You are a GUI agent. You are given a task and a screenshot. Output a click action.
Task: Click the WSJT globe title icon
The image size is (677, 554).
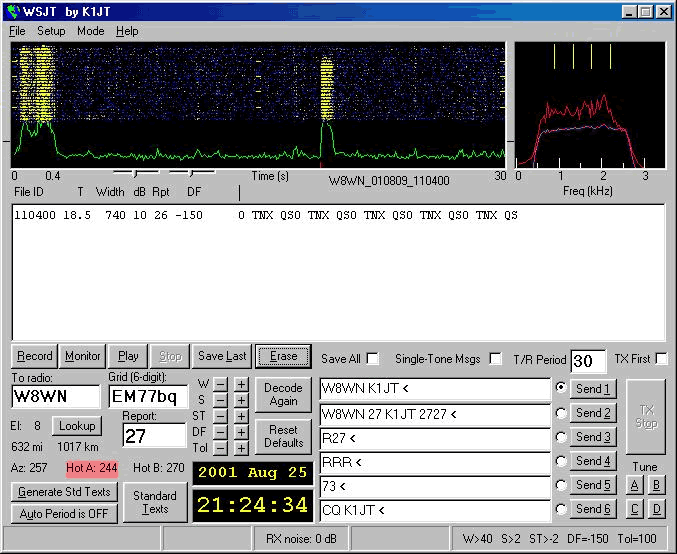click(13, 12)
